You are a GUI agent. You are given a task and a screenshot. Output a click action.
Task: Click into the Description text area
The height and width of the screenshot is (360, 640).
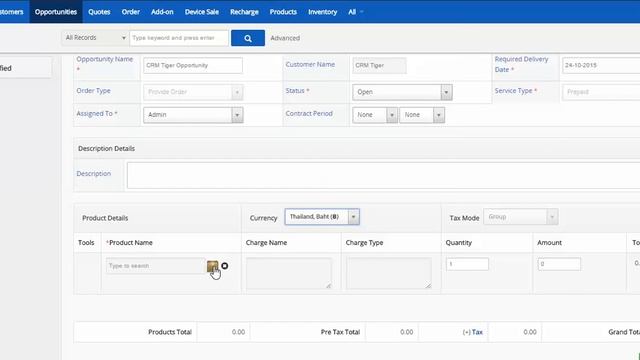coord(383,176)
